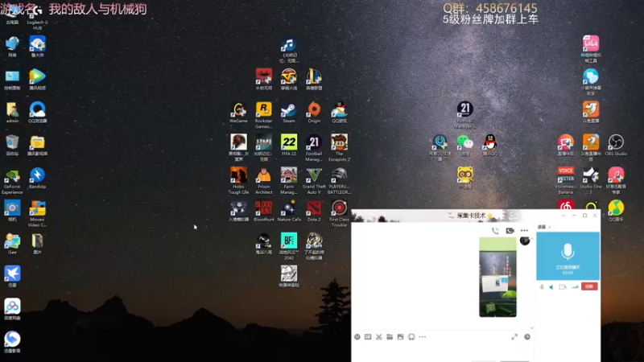Click the send picture icon in chat
This screenshot has width=644, height=362.
[400, 337]
